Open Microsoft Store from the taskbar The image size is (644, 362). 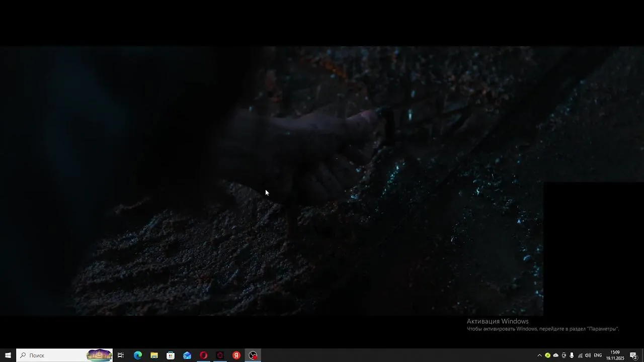(x=171, y=355)
